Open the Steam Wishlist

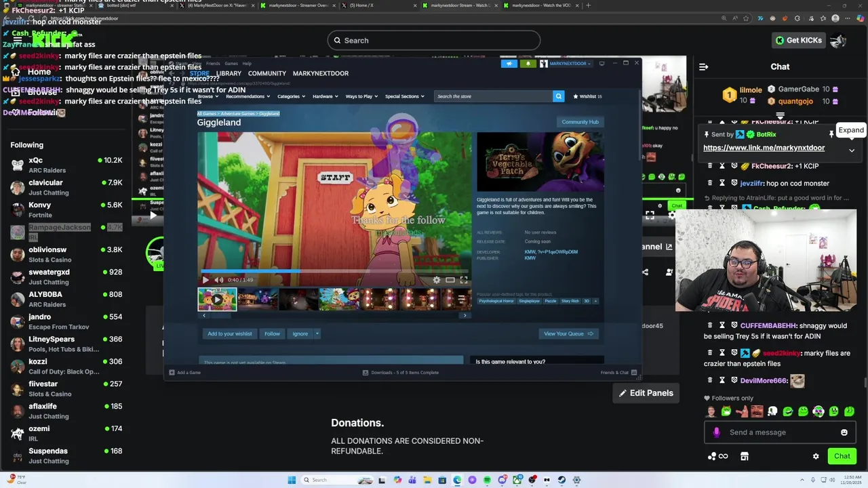point(587,96)
